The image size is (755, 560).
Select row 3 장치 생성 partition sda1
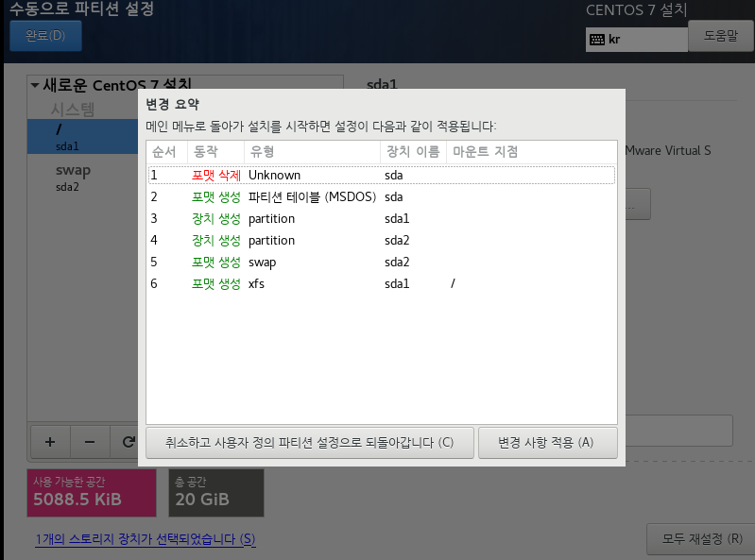coord(382,218)
